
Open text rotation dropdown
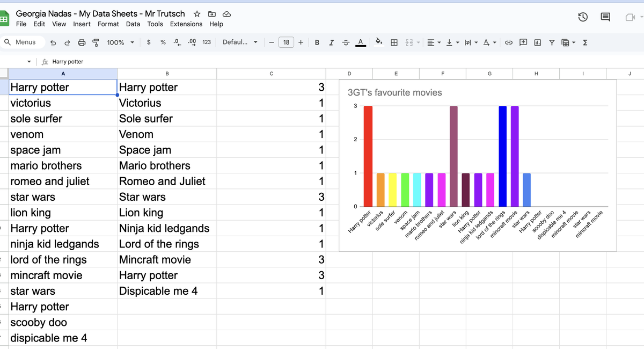click(489, 42)
